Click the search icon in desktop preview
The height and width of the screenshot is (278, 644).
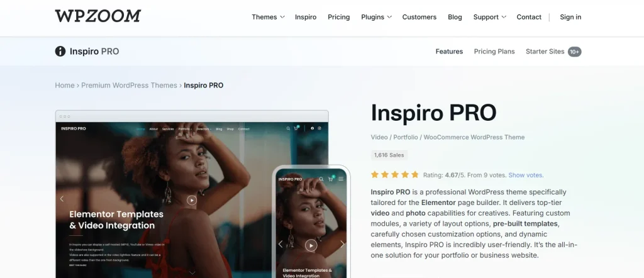point(288,128)
